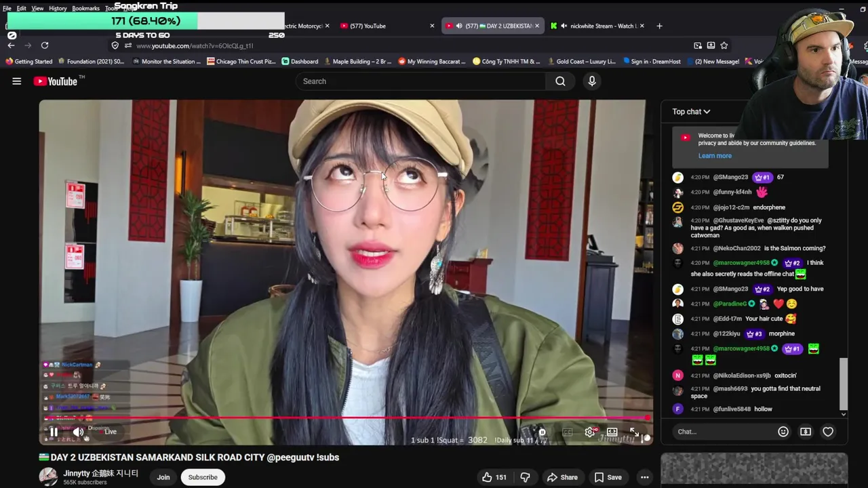
Task: Open a new browser tab
Action: pyautogui.click(x=659, y=26)
